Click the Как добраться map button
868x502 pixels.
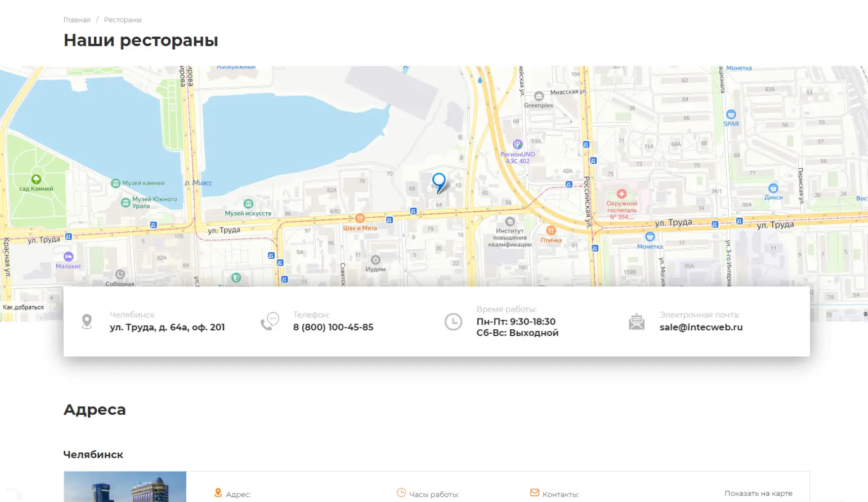23,307
